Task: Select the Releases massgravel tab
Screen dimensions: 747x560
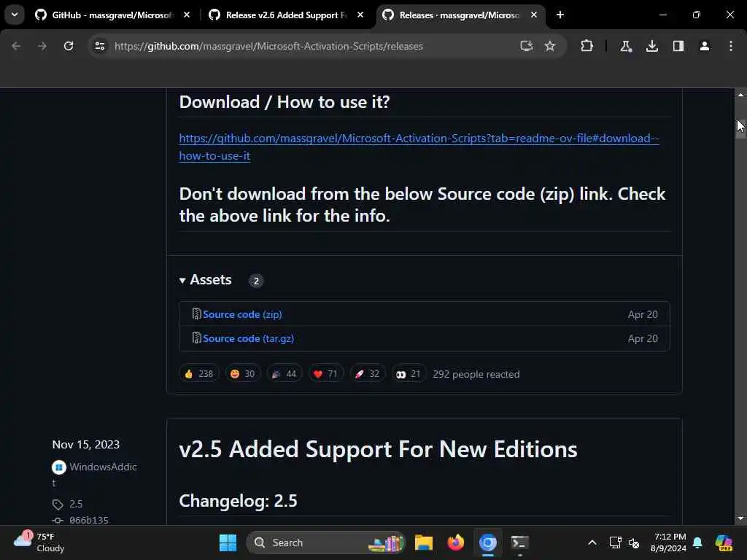Action: click(460, 15)
